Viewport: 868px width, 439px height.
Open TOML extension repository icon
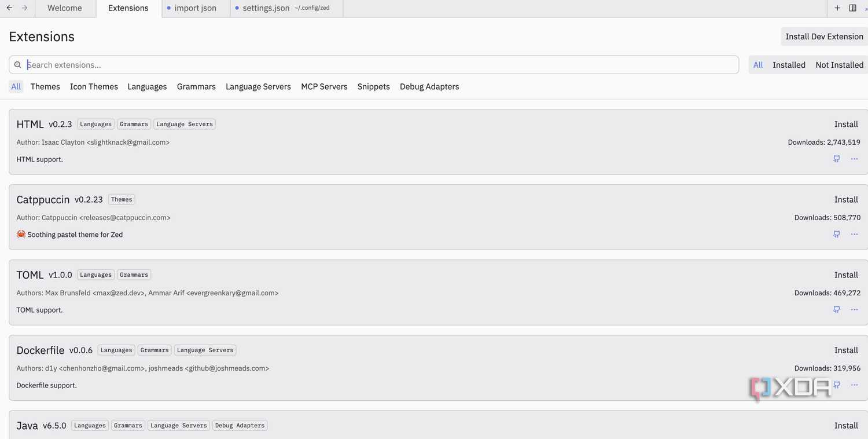(x=837, y=309)
